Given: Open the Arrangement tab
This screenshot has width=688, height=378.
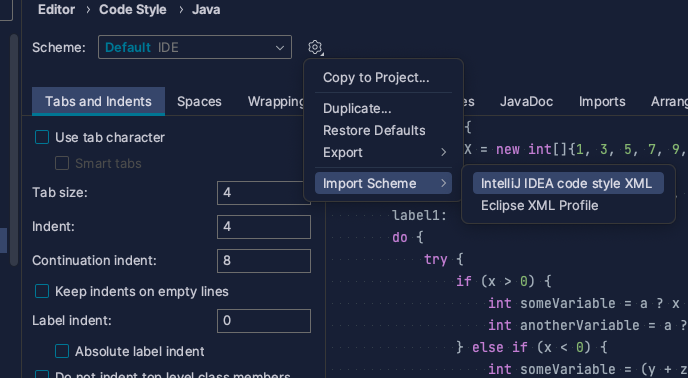Looking at the screenshot, I should 669,101.
